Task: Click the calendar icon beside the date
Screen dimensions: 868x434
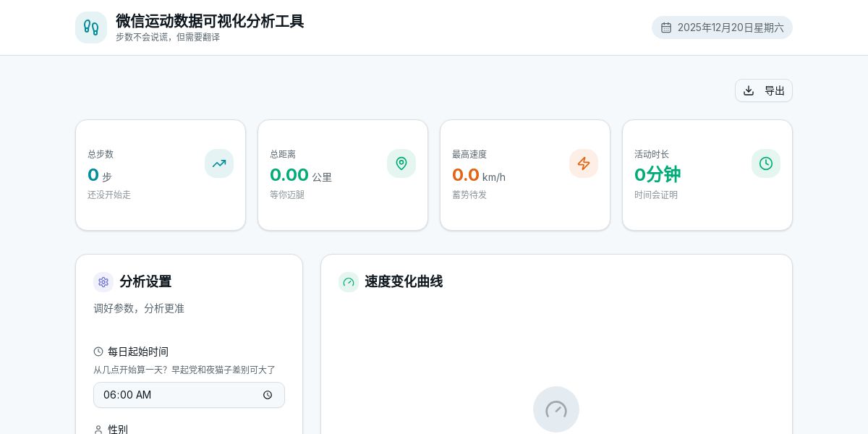Action: click(x=666, y=27)
